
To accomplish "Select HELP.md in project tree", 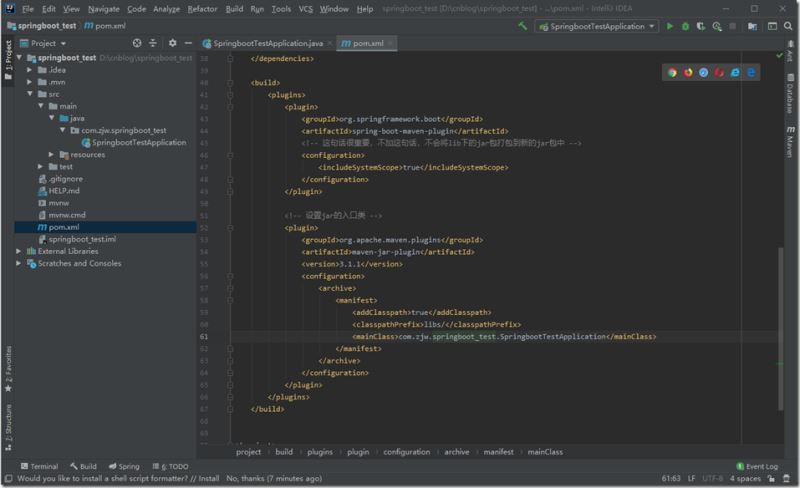I will click(x=64, y=190).
